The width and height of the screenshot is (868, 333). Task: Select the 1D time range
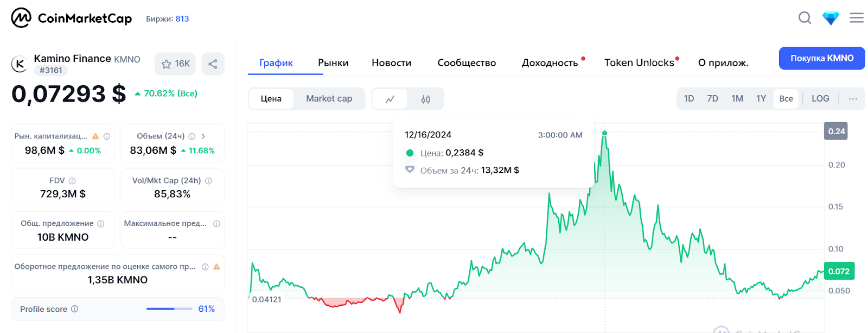(x=689, y=99)
